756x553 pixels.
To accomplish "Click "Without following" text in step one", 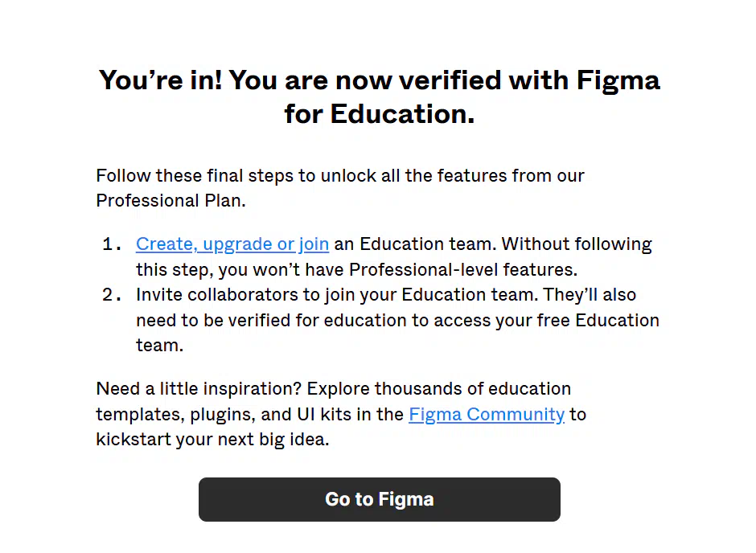I will (577, 244).
